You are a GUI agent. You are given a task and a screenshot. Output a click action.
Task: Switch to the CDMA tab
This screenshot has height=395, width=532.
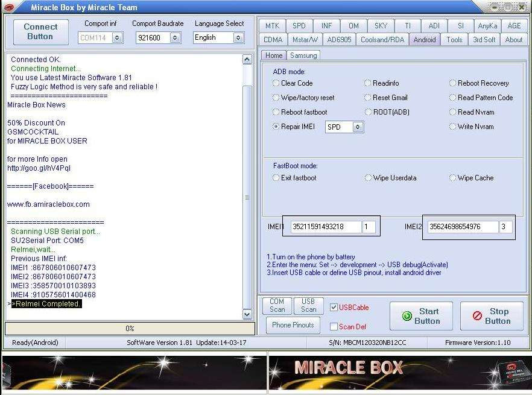coord(273,40)
